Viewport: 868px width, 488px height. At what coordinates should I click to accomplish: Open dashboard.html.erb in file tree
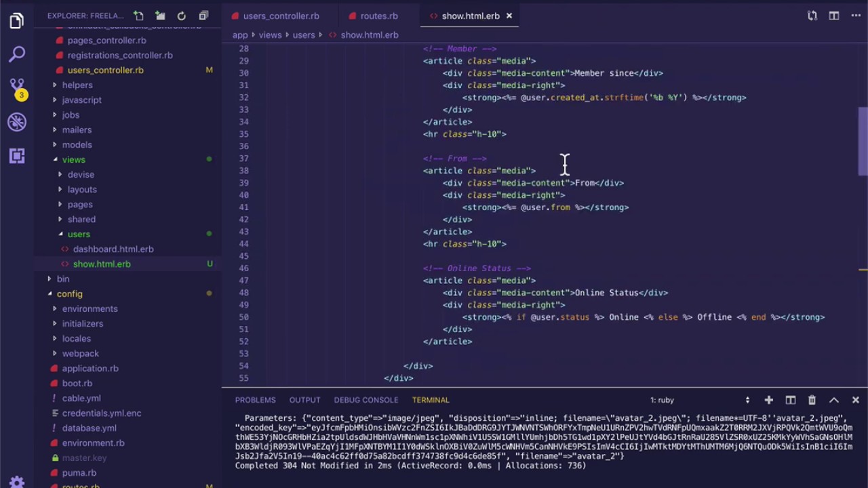(x=113, y=249)
